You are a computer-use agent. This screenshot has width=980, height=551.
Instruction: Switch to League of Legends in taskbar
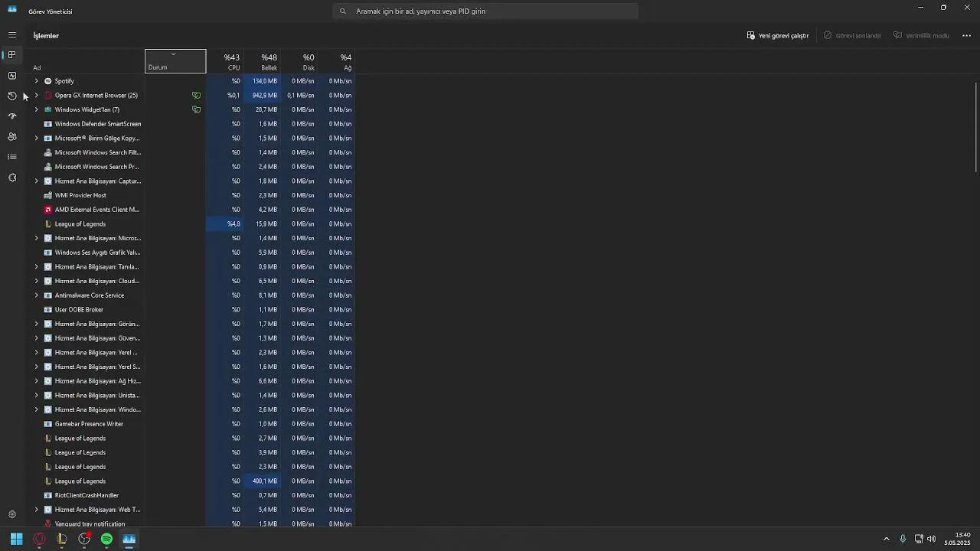click(61, 539)
